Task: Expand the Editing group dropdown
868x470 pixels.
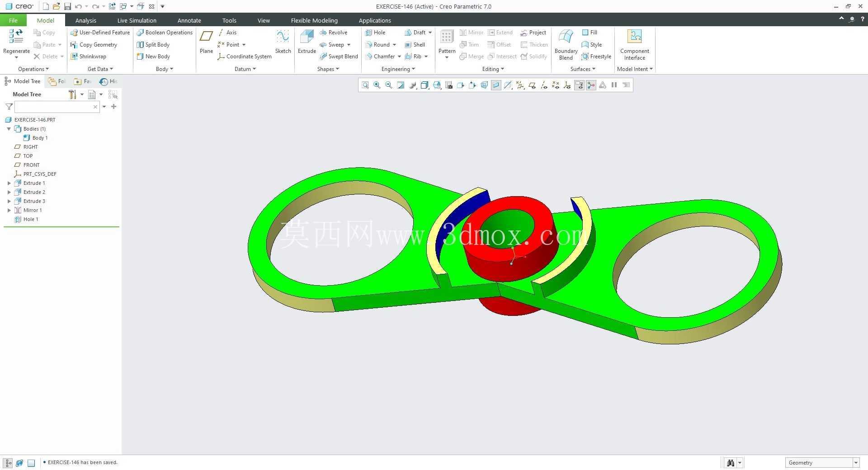Action: (x=493, y=69)
